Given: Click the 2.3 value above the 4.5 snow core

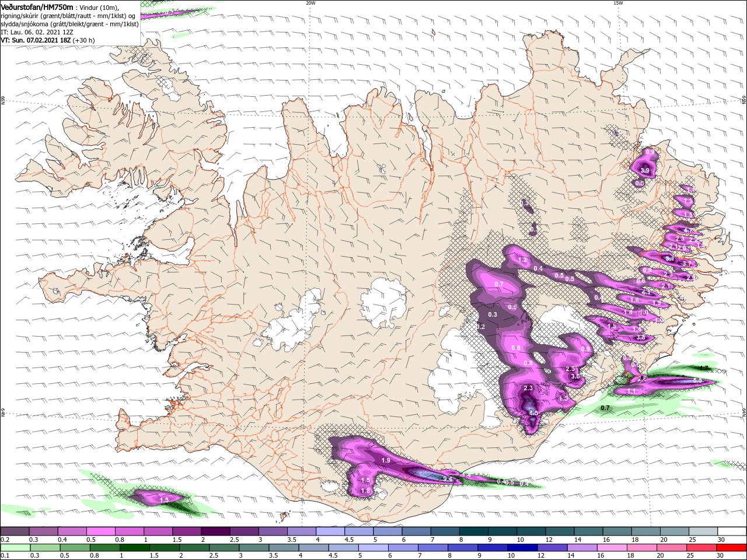Looking at the screenshot, I should click(x=529, y=388).
